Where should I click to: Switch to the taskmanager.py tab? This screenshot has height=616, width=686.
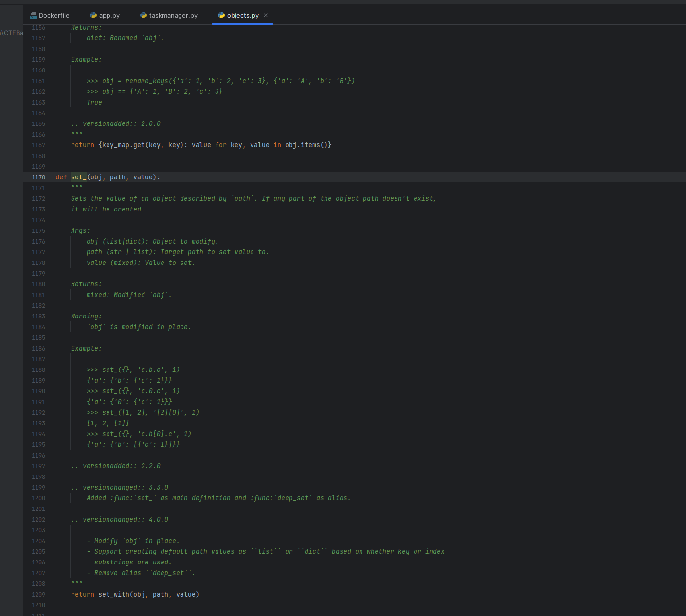[169, 15]
